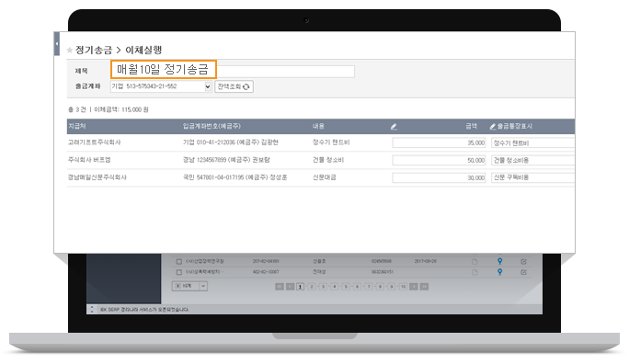Click the 금액 column header
This screenshot has width=629, height=364.
coord(472,126)
